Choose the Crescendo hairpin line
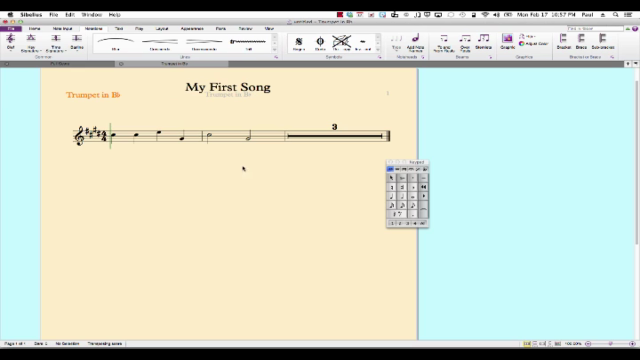This screenshot has width=640, height=360. (160, 43)
